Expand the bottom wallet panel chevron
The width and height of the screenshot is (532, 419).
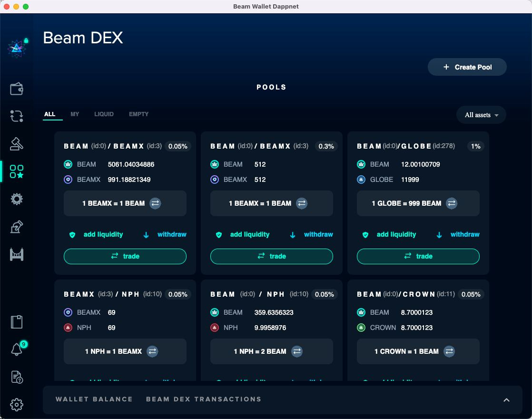click(x=507, y=400)
